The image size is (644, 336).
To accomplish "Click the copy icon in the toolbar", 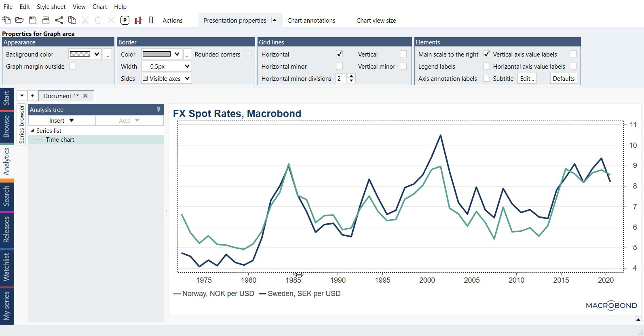I will point(72,20).
